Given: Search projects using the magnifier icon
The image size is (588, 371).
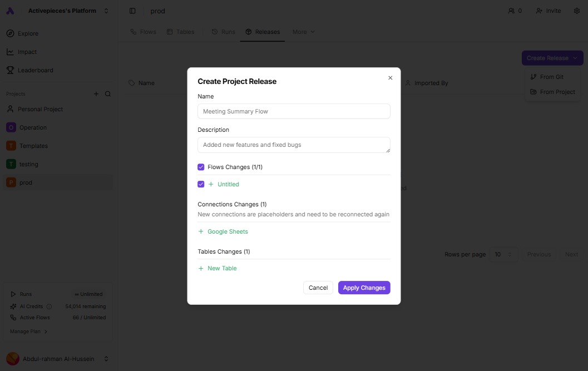Looking at the screenshot, I should tap(107, 93).
